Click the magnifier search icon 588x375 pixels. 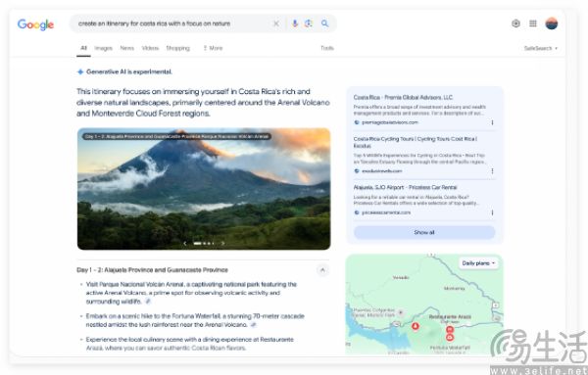coord(324,23)
